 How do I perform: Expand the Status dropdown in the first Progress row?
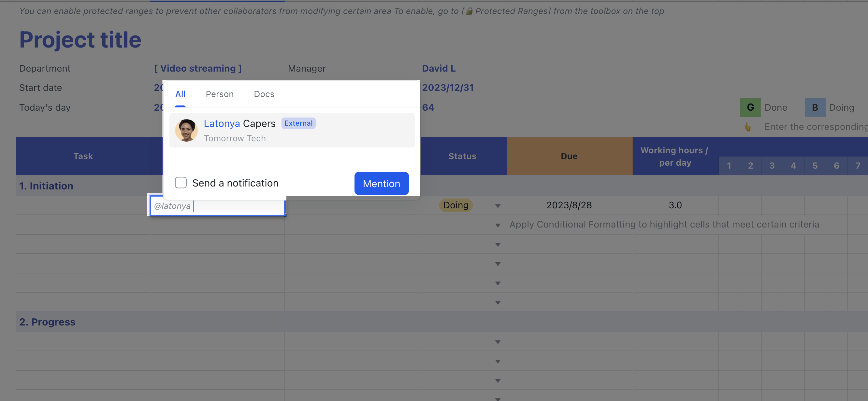tap(498, 341)
